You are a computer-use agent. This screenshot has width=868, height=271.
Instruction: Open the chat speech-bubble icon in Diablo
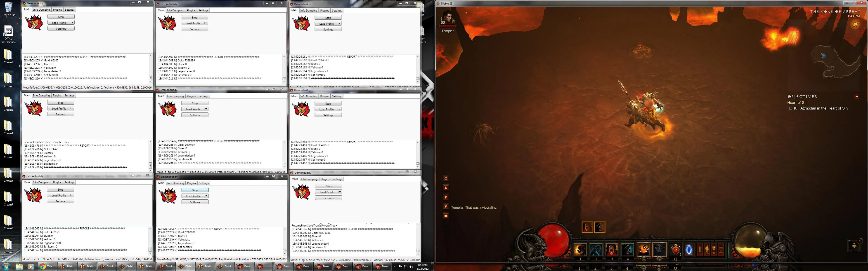(x=446, y=216)
